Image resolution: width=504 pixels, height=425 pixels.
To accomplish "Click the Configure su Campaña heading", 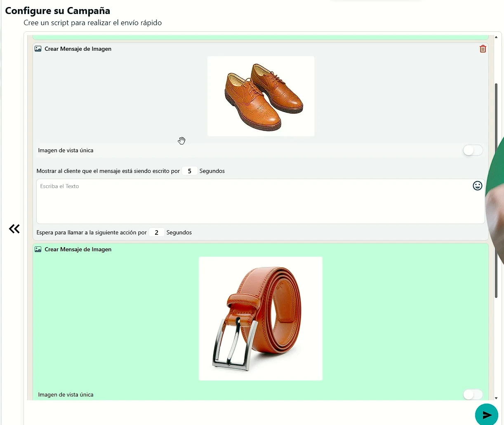I will point(58,11).
